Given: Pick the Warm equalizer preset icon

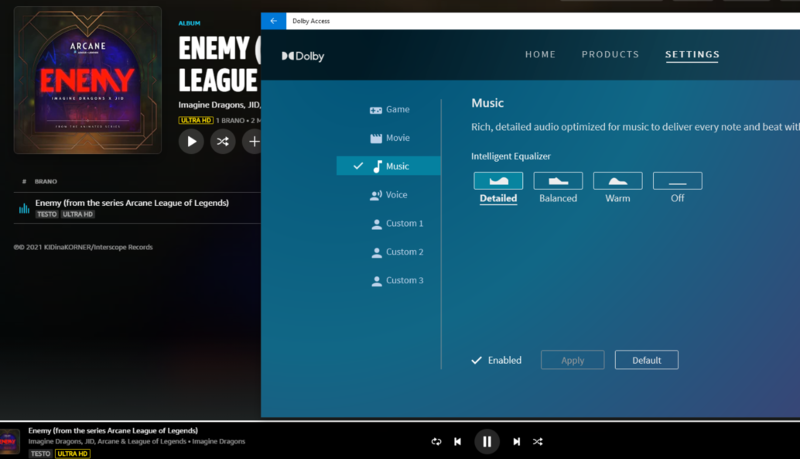Looking at the screenshot, I should pos(618,181).
